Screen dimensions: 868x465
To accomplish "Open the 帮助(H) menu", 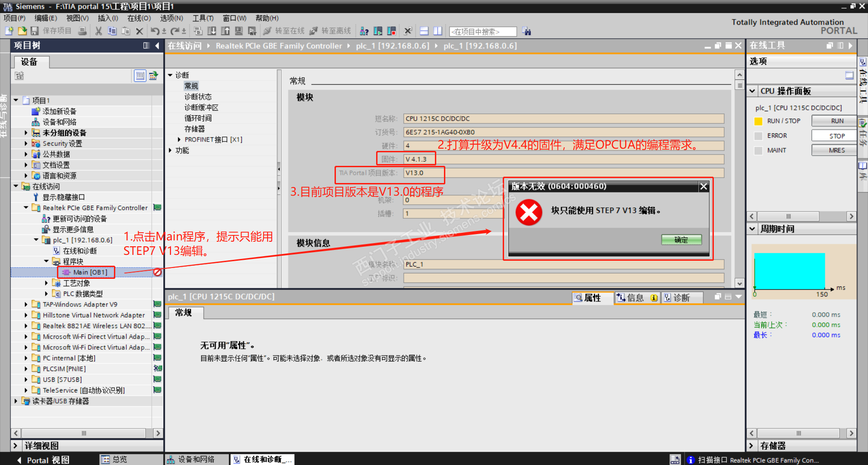I will [x=267, y=18].
